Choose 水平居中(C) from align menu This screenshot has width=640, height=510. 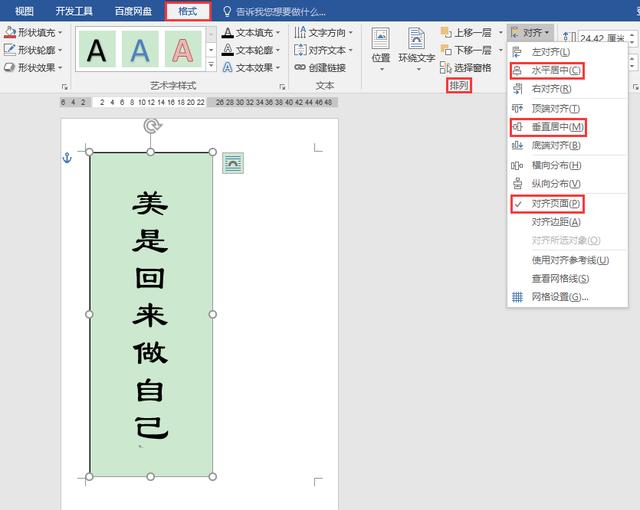[x=567, y=71]
